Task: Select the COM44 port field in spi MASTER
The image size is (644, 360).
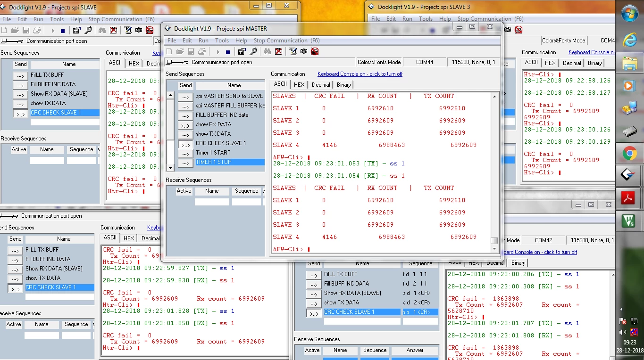Action: pyautogui.click(x=425, y=62)
